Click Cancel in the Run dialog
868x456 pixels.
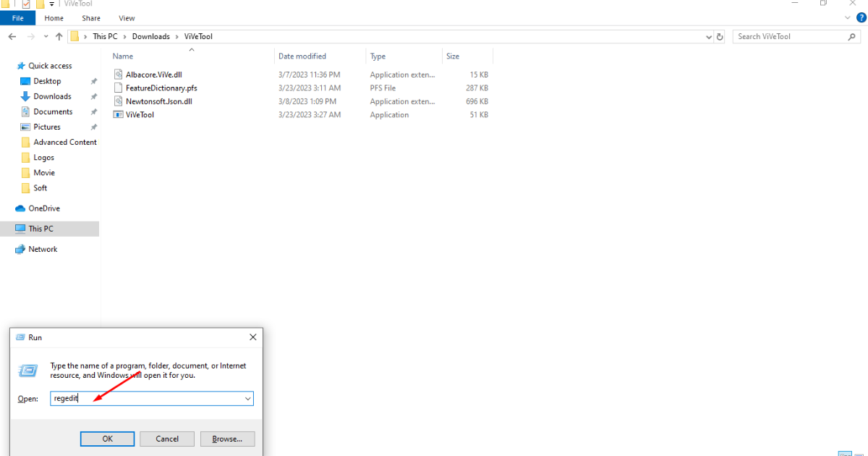click(x=167, y=439)
